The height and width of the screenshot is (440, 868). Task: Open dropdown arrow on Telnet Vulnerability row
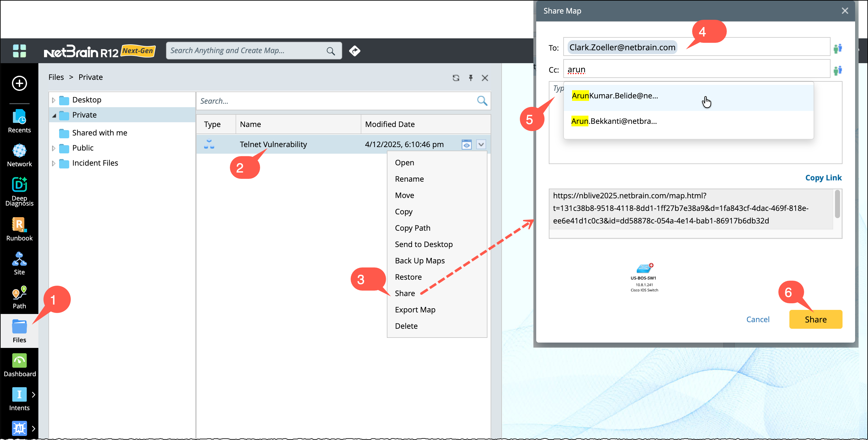click(481, 145)
